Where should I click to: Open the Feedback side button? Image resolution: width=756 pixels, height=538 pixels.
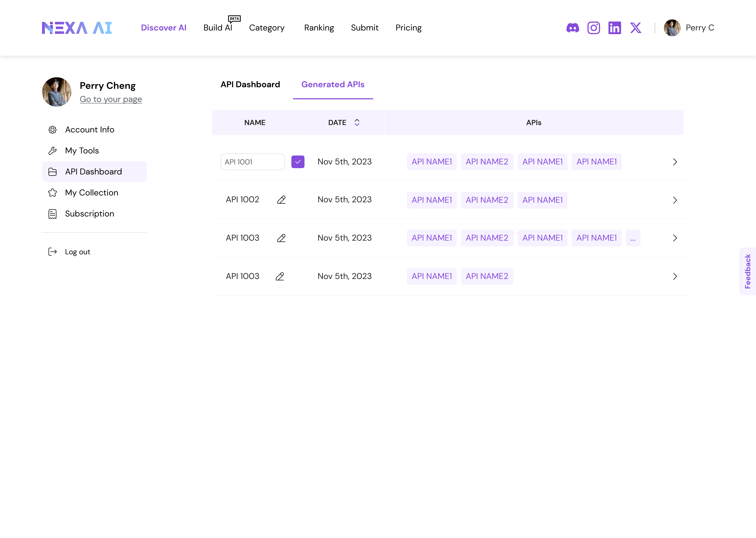click(747, 271)
